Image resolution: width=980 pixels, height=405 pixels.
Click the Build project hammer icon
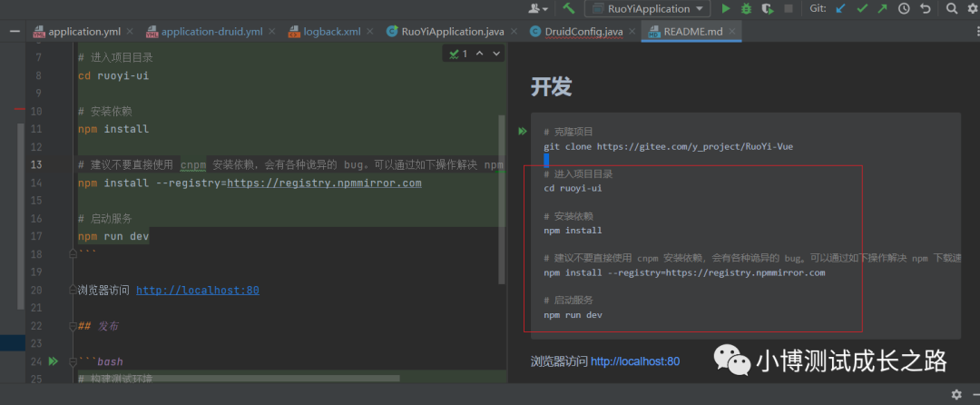569,8
